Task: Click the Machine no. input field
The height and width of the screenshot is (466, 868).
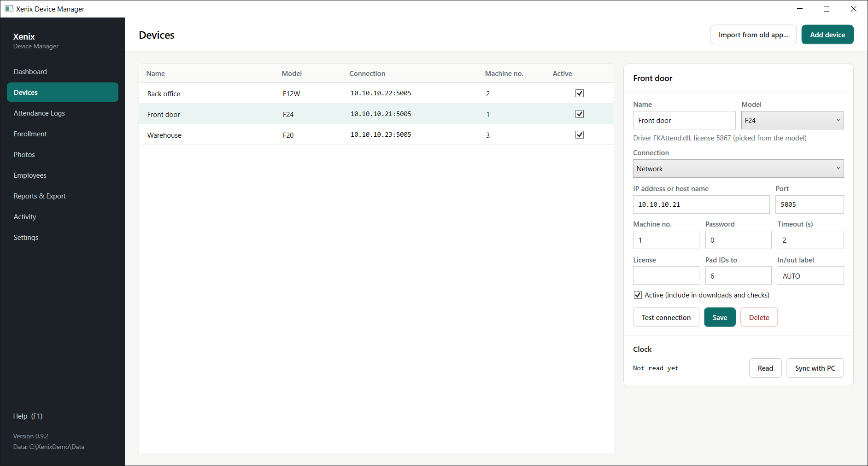Action: [x=666, y=240]
